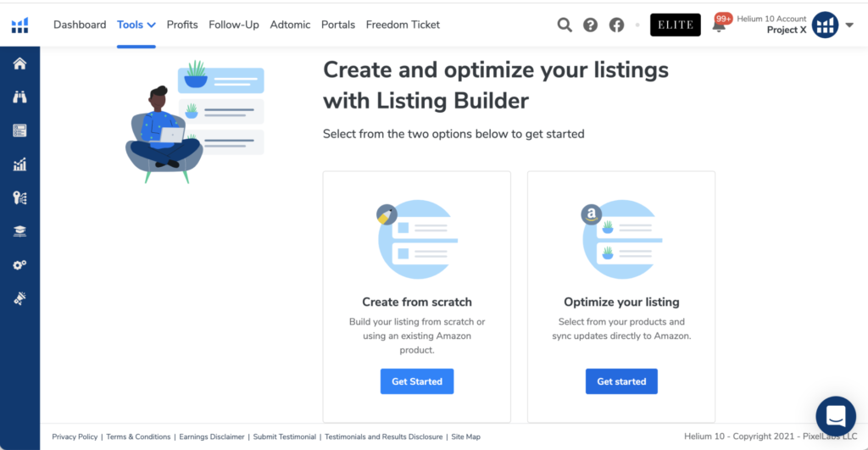Click the Helium 10 logo icon

pos(19,25)
